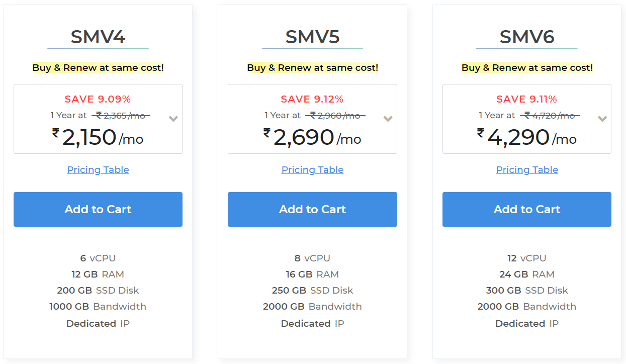Click the SMV6 plan heading
Viewport: 626px width, 364px height.
(x=527, y=37)
